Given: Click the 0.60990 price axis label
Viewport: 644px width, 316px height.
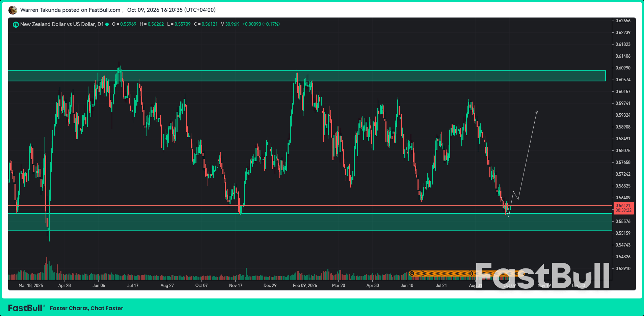Looking at the screenshot, I should [623, 68].
